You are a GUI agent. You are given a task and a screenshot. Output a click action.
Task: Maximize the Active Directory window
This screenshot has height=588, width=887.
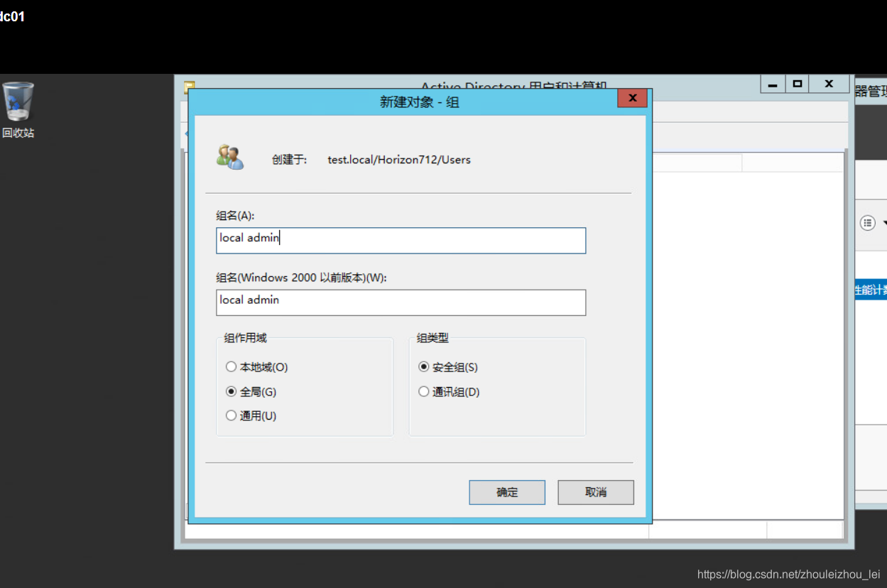(797, 84)
